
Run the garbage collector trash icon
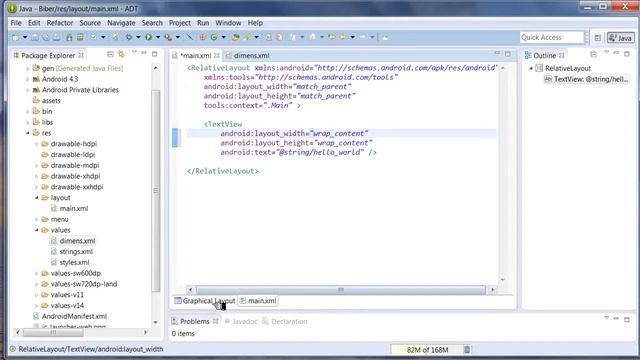467,349
